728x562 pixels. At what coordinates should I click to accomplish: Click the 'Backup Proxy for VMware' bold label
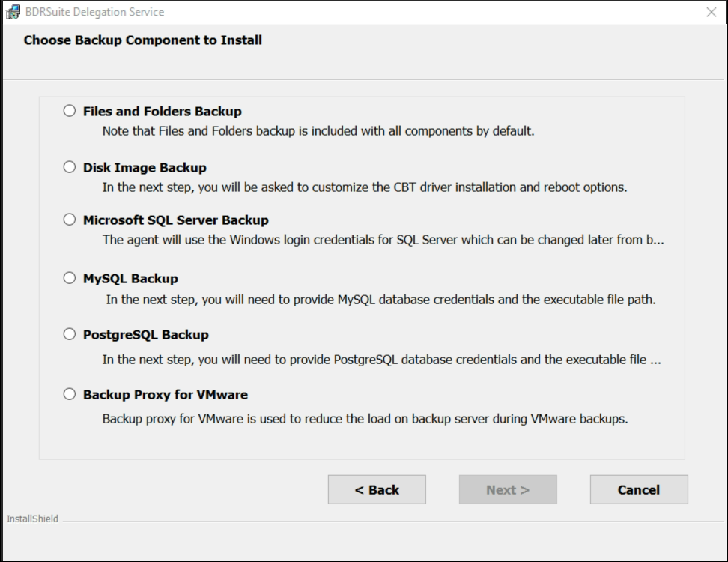[166, 395]
